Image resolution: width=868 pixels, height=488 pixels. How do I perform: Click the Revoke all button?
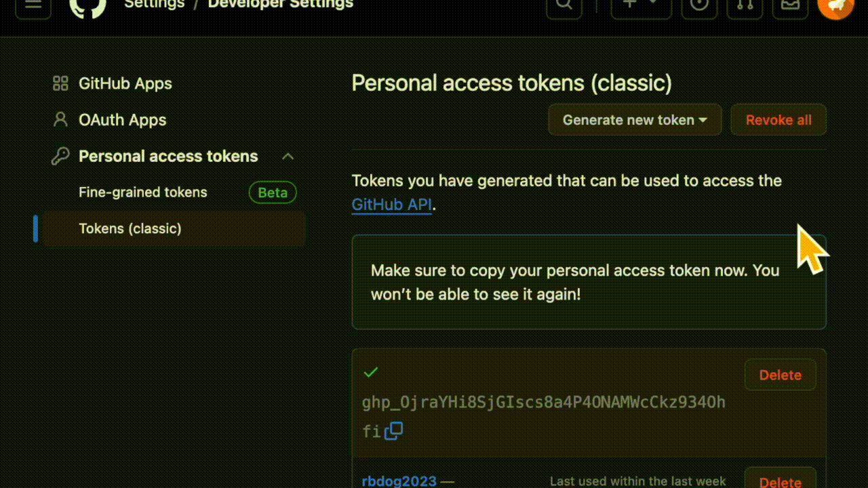tap(778, 120)
